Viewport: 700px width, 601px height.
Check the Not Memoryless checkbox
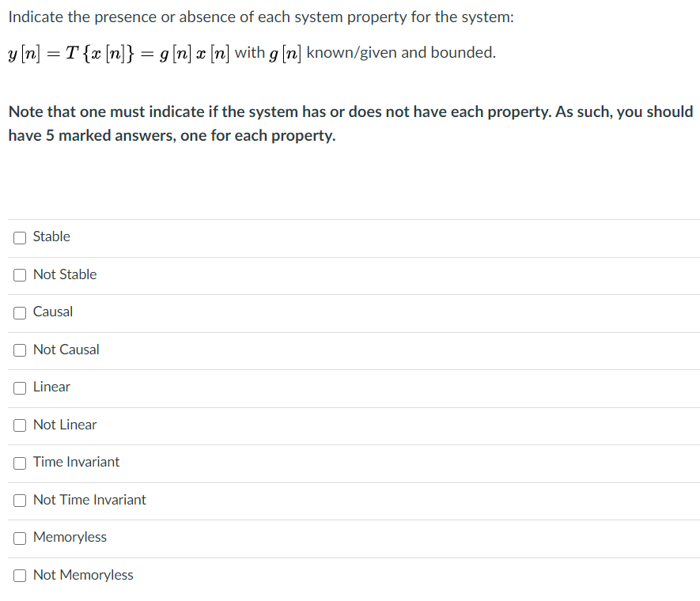[19, 576]
